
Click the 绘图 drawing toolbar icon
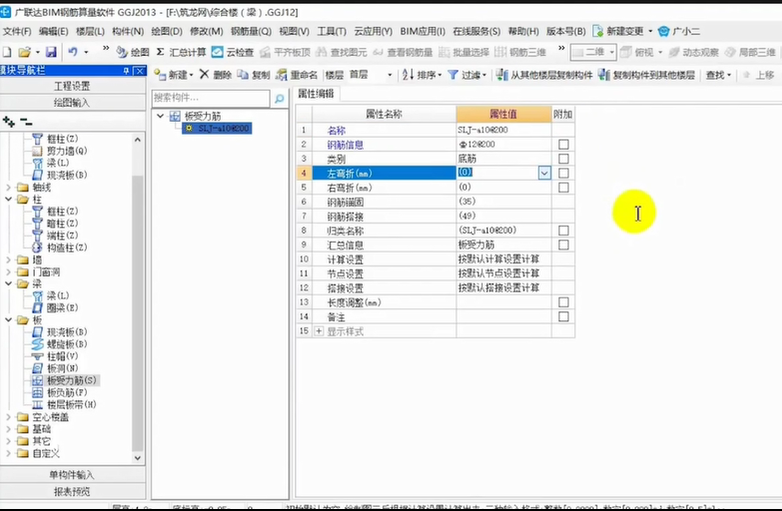[x=122, y=52]
